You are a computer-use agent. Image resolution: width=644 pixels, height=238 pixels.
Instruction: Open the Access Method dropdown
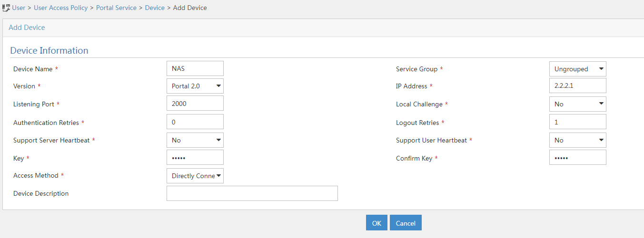coord(195,176)
